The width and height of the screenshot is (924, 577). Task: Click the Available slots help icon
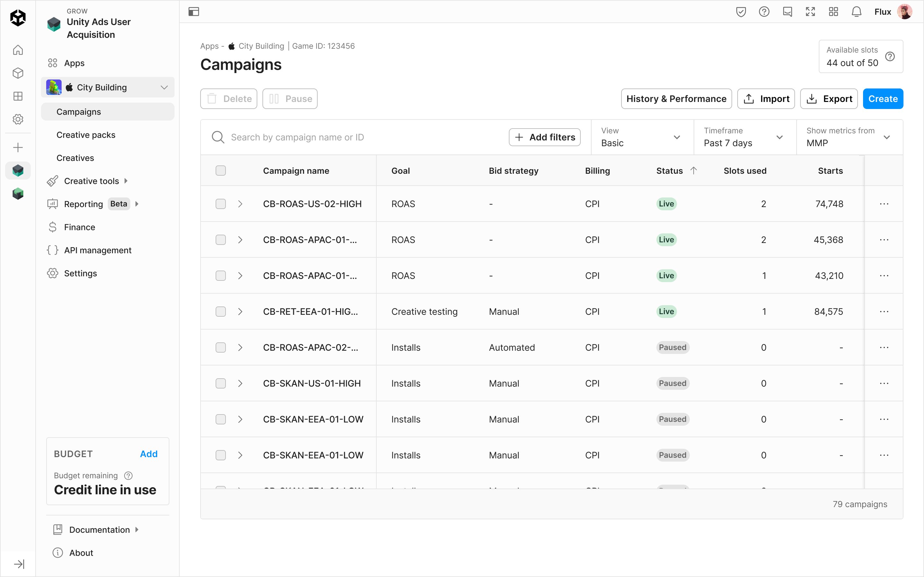[890, 56]
